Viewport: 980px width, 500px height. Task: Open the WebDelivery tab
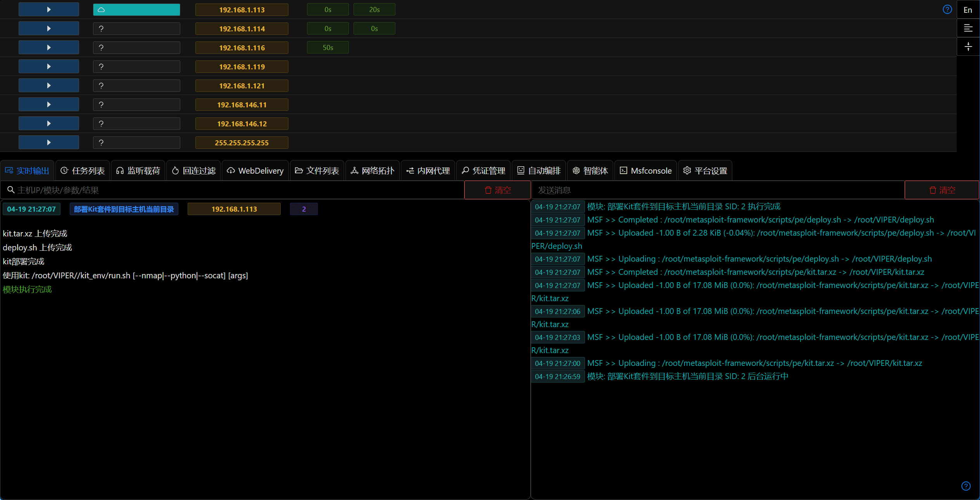pyautogui.click(x=255, y=171)
